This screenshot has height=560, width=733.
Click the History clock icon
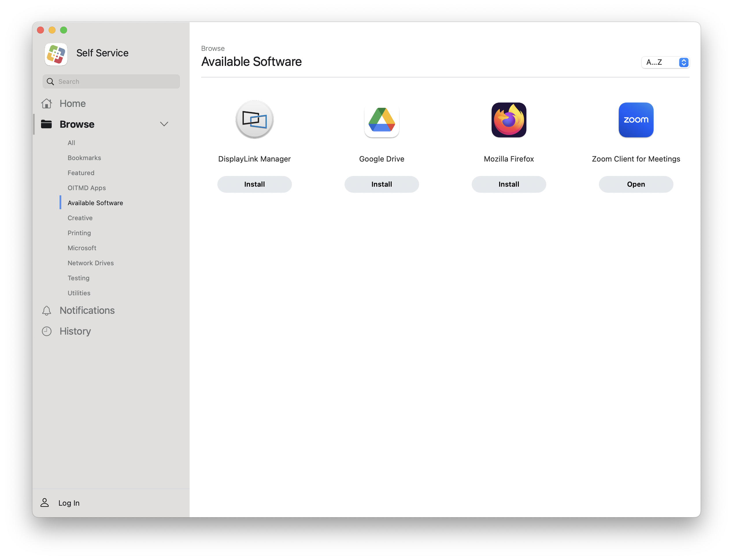click(x=47, y=331)
